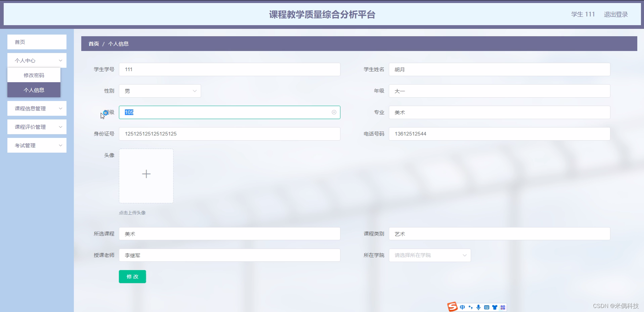
Task: Open the Sogou virtual keyboard icon
Action: pyautogui.click(x=487, y=307)
